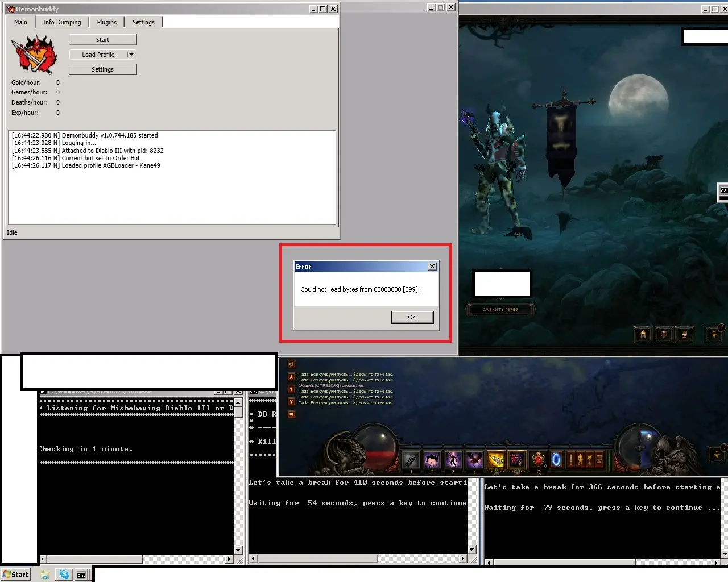Click the Settings button under Load Profile
Screen dimensions: 728x582
(103, 69)
